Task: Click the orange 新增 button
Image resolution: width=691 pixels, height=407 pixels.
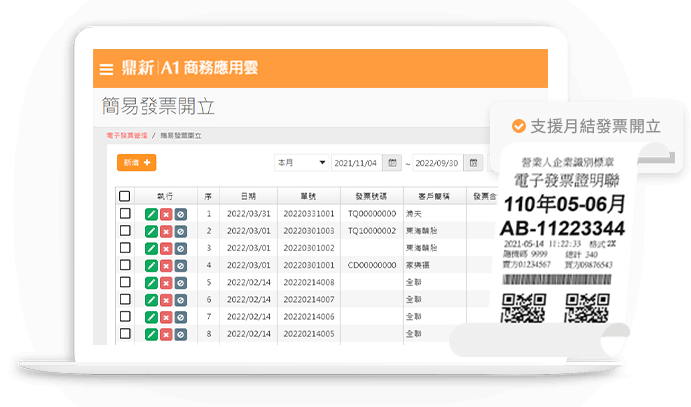Action: (x=136, y=162)
